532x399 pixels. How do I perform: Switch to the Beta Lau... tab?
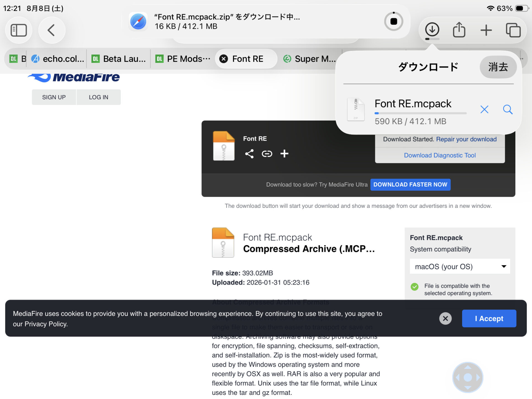(x=119, y=59)
